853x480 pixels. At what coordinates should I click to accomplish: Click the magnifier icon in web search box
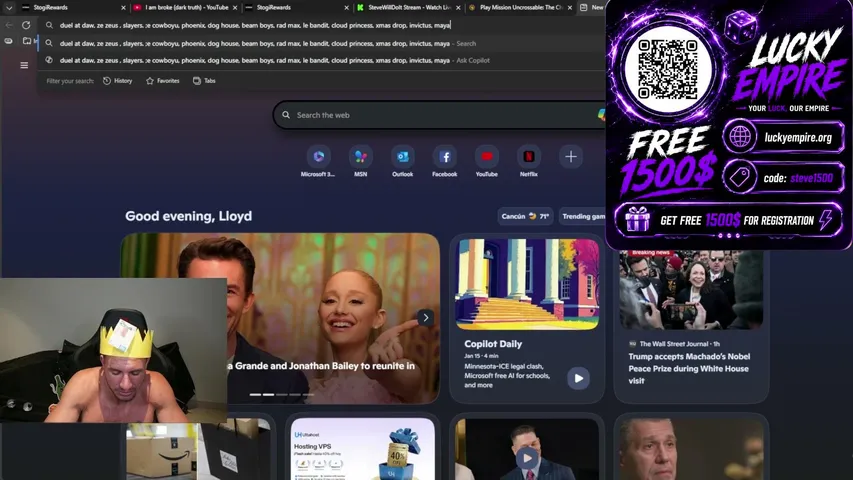tap(286, 115)
